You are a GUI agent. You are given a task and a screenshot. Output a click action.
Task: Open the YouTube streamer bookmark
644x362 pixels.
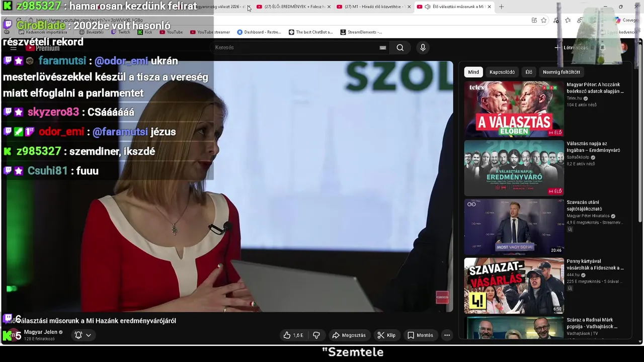click(x=210, y=32)
